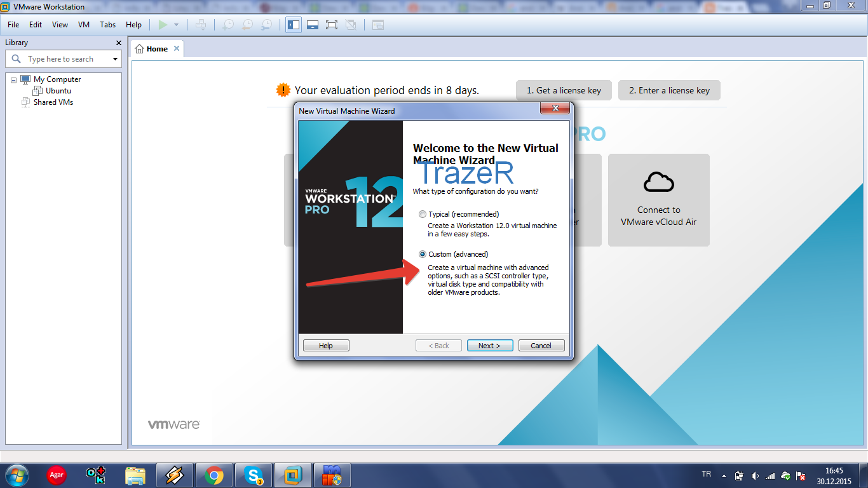This screenshot has width=868, height=488.
Task: Open the Agar taskbar icon
Action: coord(57,475)
